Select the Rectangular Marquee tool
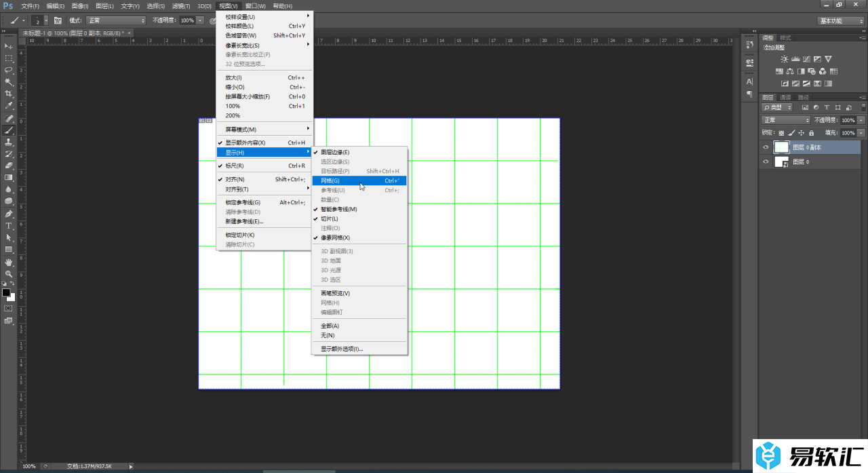This screenshot has width=868, height=473. coord(9,58)
